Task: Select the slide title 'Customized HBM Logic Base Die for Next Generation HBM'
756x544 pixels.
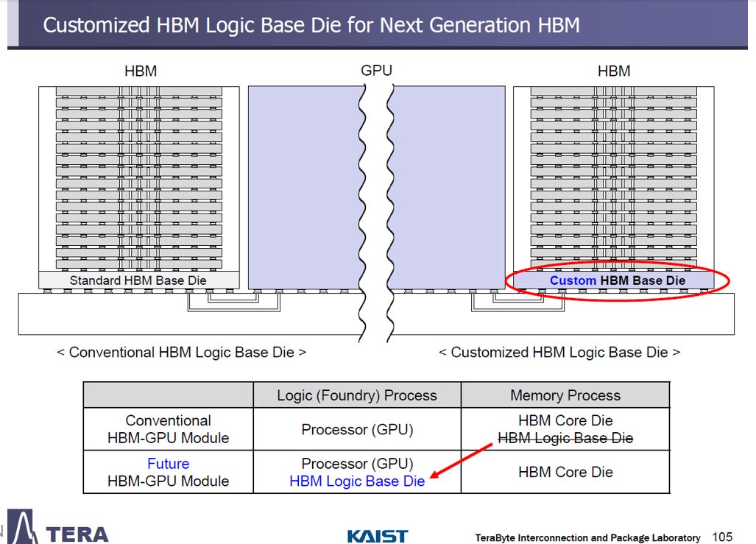Action: tap(311, 25)
